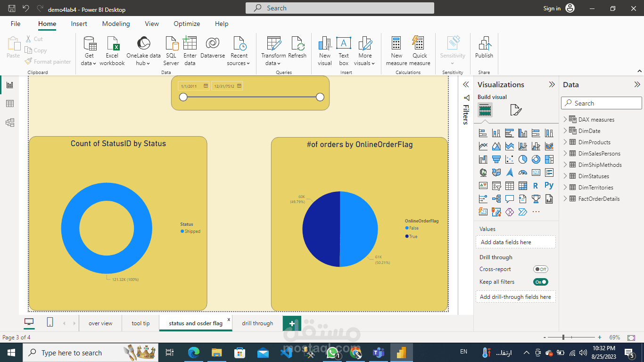Expand the DAX measures table
Image resolution: width=644 pixels, height=362 pixels.
click(565, 119)
